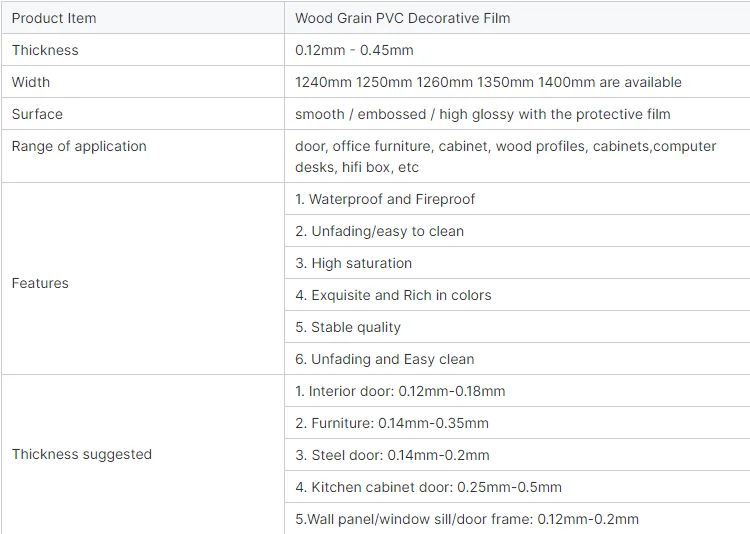Click the "5. Stable quality" line
Image resolution: width=750 pixels, height=534 pixels.
click(348, 327)
